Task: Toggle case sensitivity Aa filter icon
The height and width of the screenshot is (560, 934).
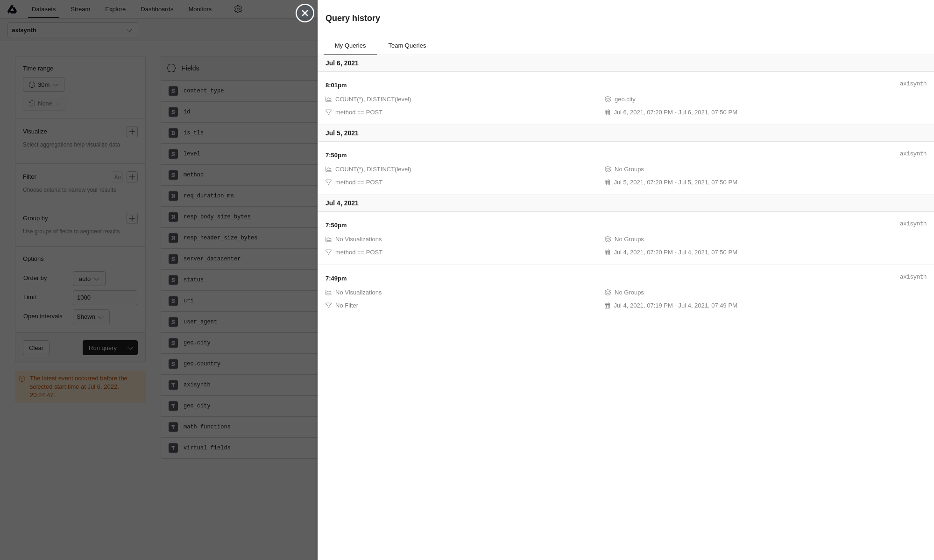Action: (x=117, y=177)
